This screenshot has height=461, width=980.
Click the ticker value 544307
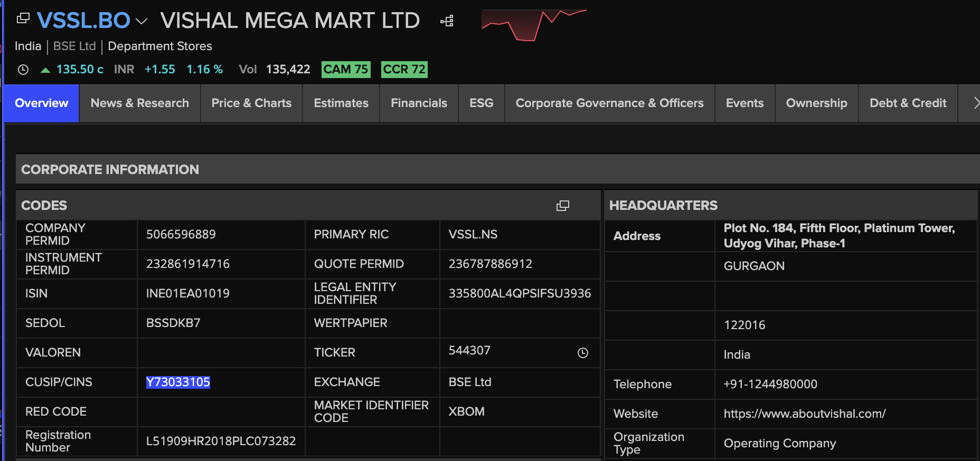tap(469, 351)
